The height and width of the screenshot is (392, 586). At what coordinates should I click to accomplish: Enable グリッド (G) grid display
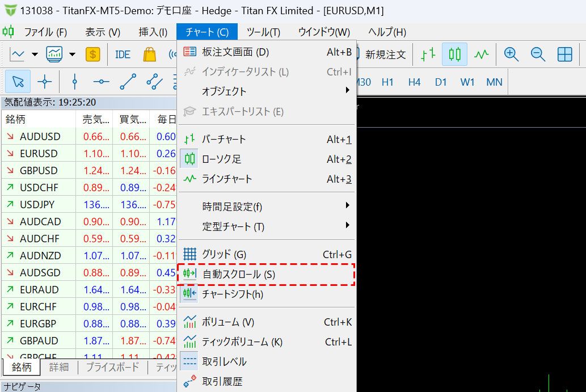tap(224, 255)
